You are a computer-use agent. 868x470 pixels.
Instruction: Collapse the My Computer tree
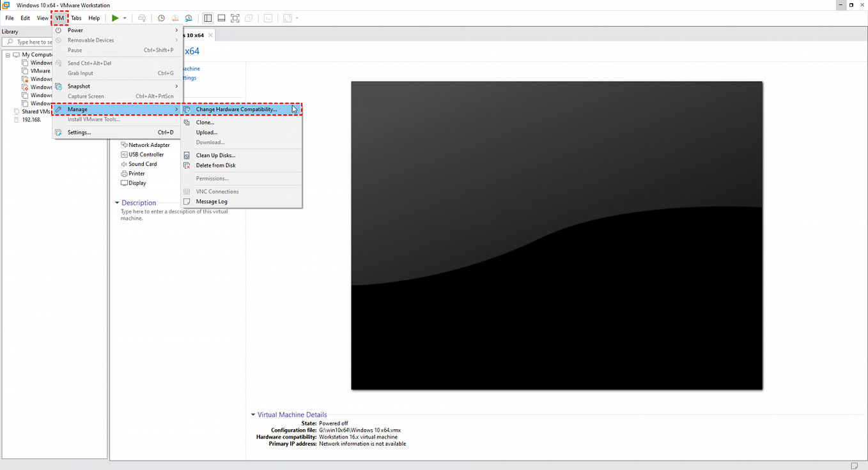(8, 54)
